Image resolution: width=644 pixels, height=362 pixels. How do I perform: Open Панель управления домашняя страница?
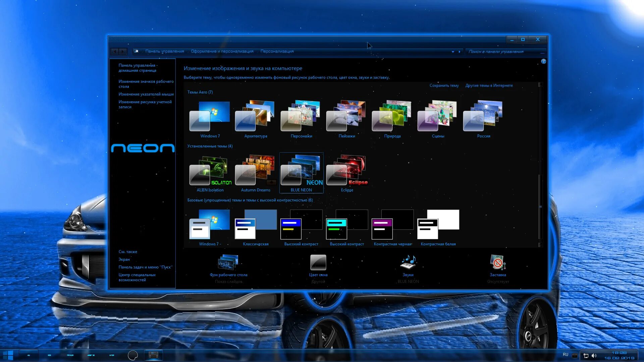click(138, 68)
